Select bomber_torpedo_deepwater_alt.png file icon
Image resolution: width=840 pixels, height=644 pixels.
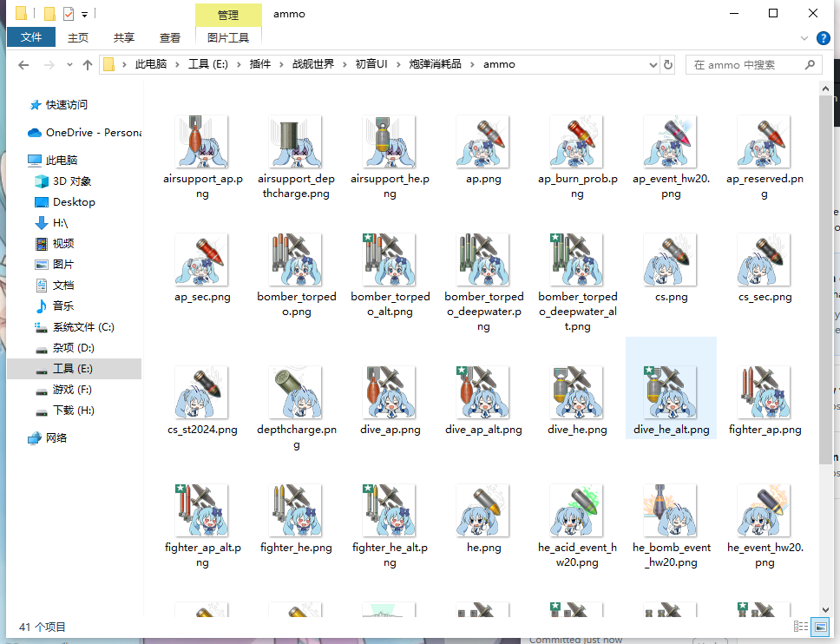pos(577,260)
